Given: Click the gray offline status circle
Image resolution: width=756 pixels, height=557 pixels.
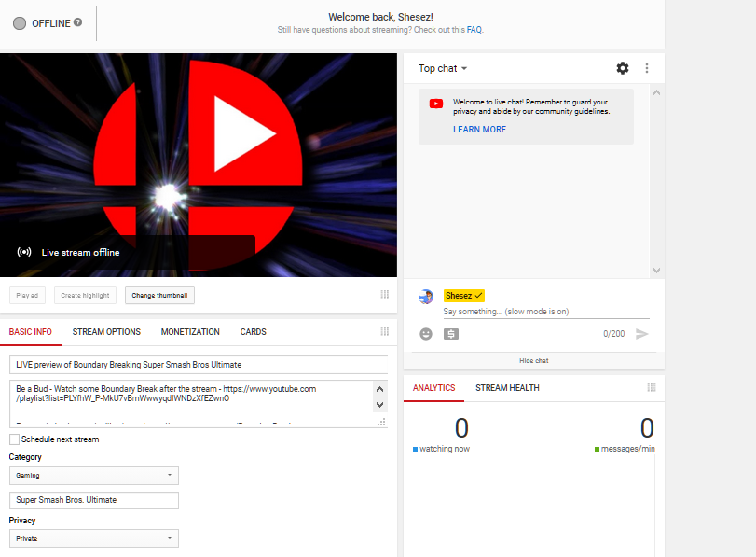Looking at the screenshot, I should point(20,23).
